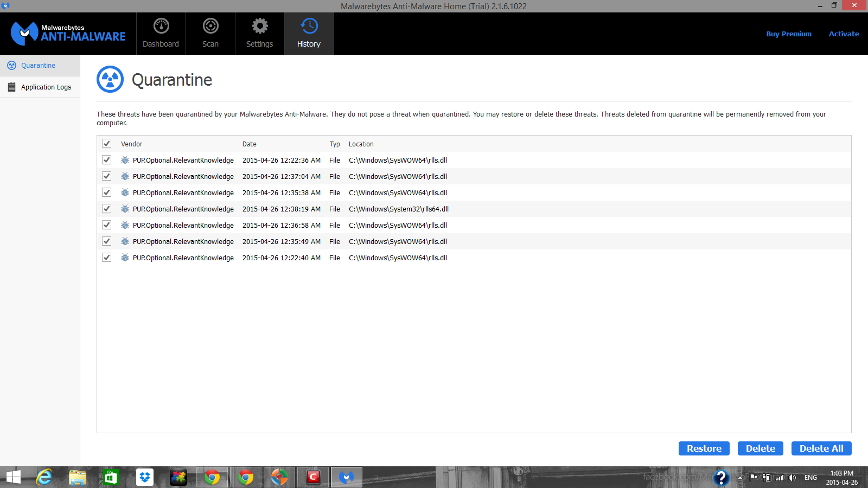Switch to the Scan tab
Screen dimensions: 868x488
point(210,34)
